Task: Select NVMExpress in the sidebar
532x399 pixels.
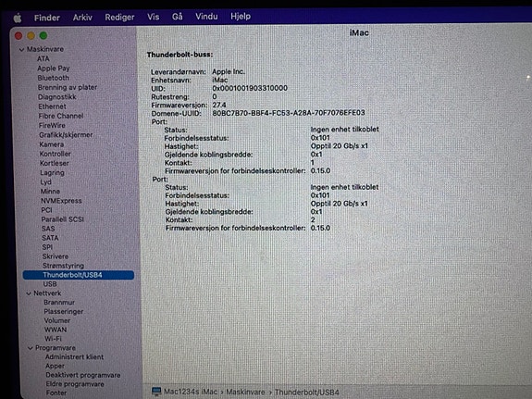Action: pos(61,201)
